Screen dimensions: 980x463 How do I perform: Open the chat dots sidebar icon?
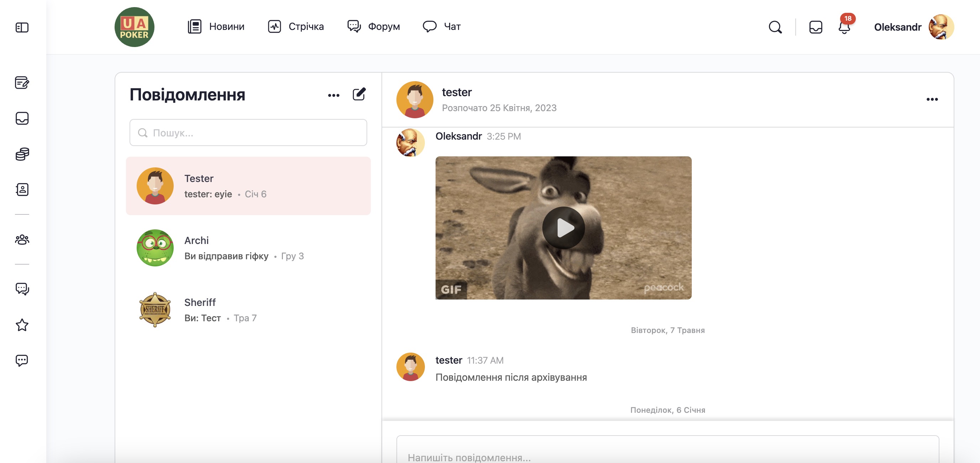tap(22, 360)
